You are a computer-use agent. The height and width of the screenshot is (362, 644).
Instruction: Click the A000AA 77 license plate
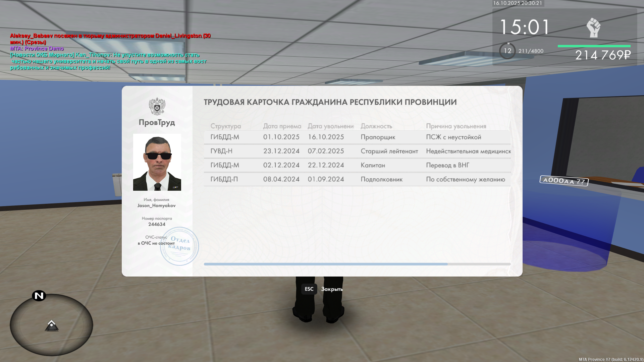click(564, 181)
